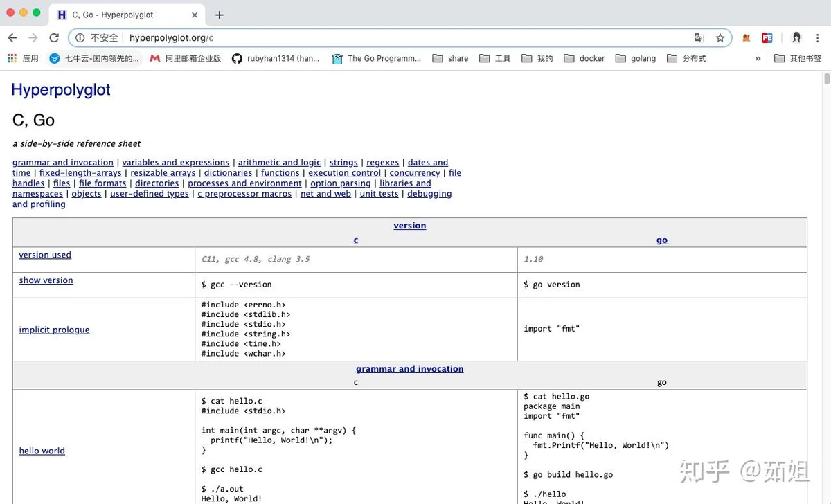
Task: Open the share bookmark folder
Action: click(x=450, y=59)
